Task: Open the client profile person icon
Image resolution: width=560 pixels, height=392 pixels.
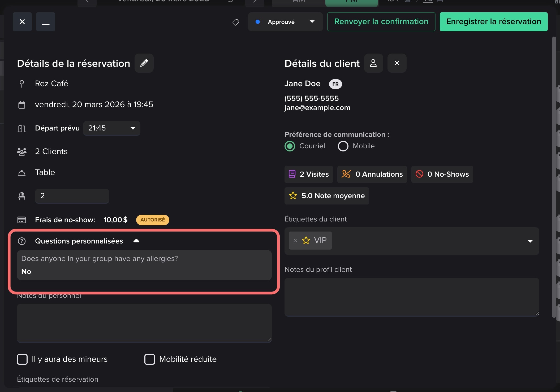Action: coord(373,63)
